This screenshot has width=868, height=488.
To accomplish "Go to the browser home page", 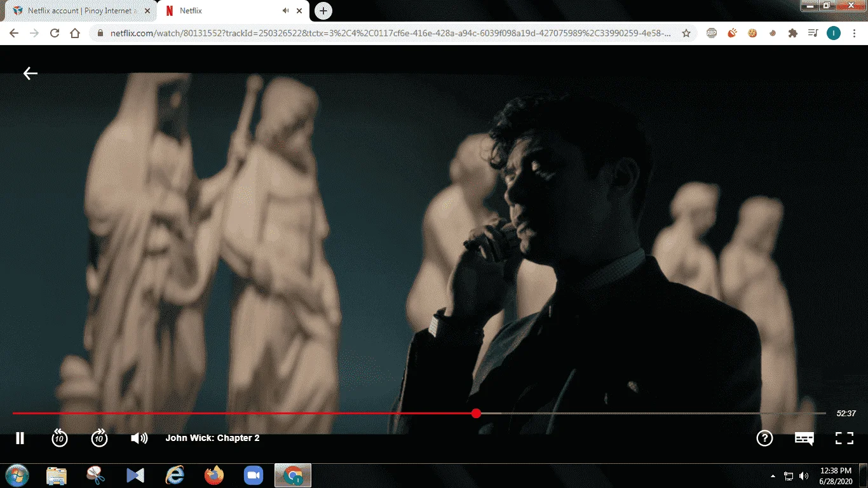I will click(75, 33).
